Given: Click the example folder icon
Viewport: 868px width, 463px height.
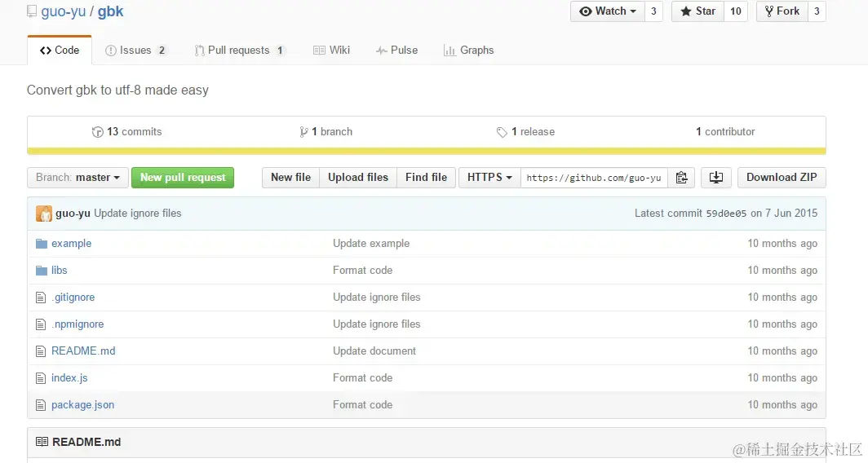Looking at the screenshot, I should coord(42,244).
